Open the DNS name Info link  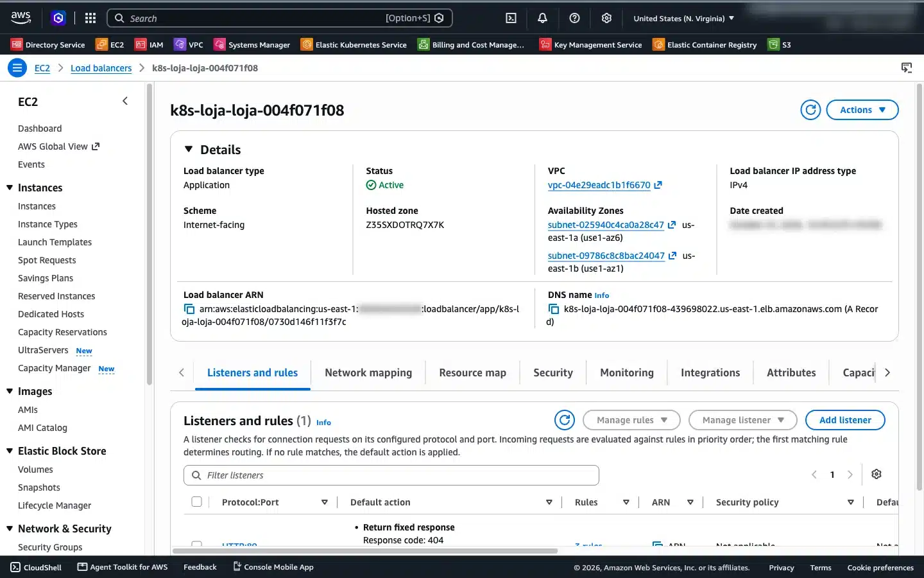click(x=602, y=295)
